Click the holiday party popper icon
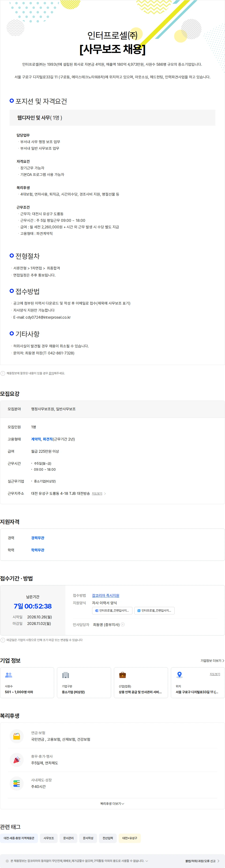This screenshot has height=868, width=225. (17, 760)
